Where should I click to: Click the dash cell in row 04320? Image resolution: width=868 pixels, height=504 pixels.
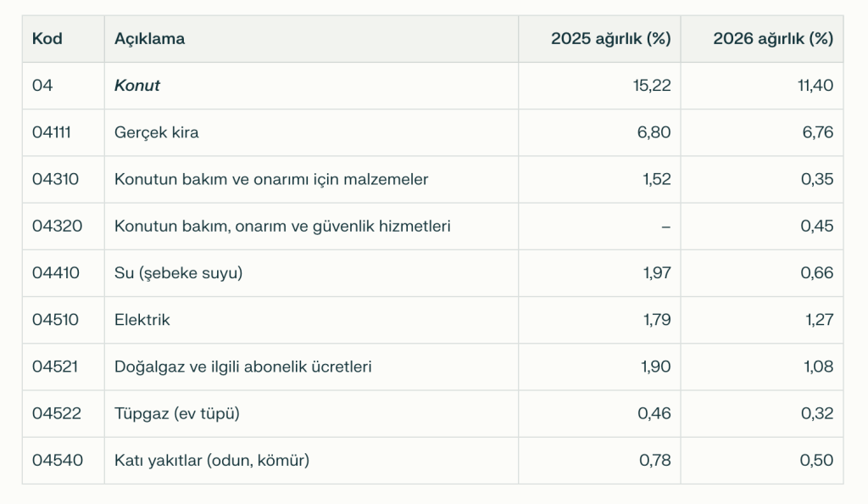(665, 227)
